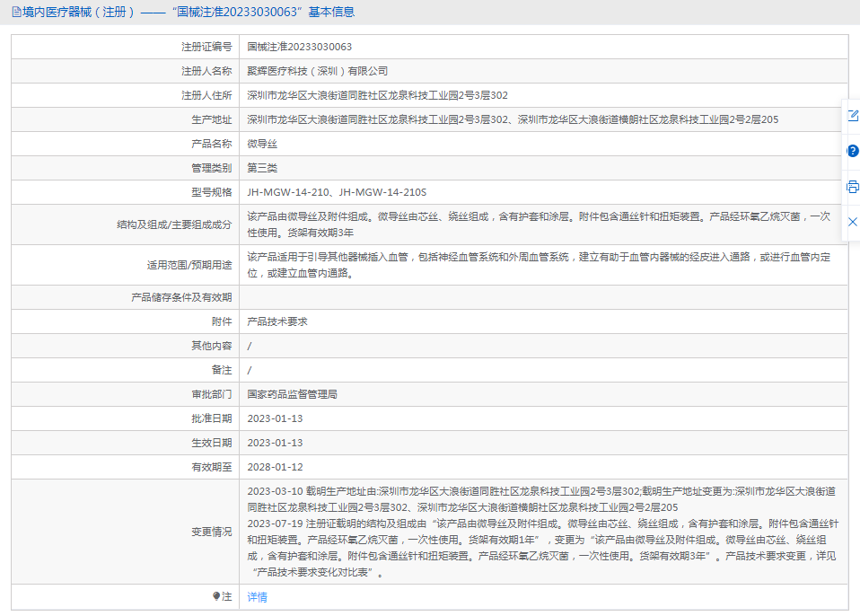Click the 生产地址 address value

point(513,119)
